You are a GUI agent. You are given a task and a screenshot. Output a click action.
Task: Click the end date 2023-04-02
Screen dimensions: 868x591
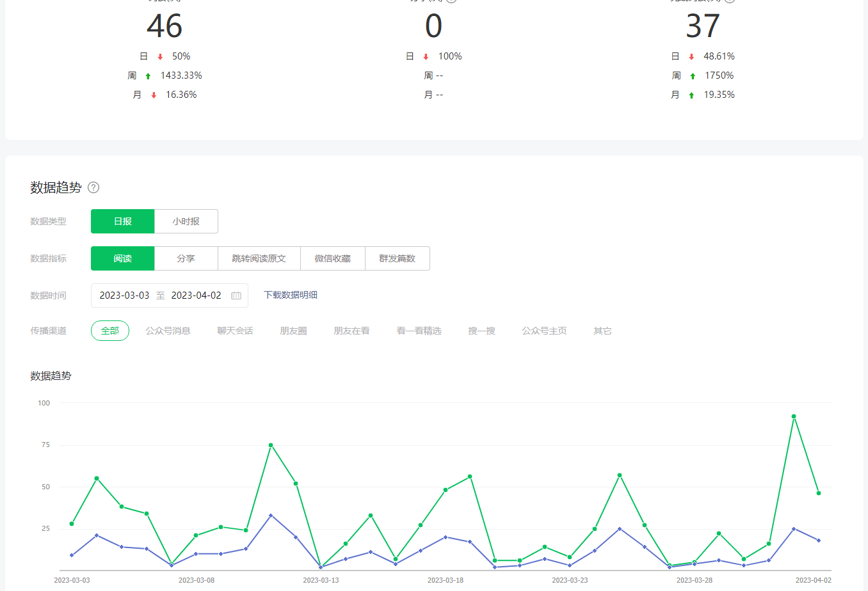point(196,295)
